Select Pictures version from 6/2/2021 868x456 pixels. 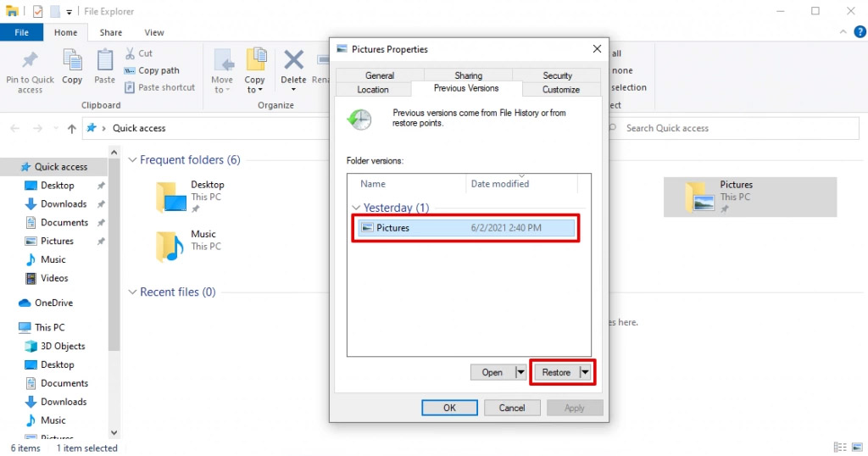pyautogui.click(x=466, y=228)
